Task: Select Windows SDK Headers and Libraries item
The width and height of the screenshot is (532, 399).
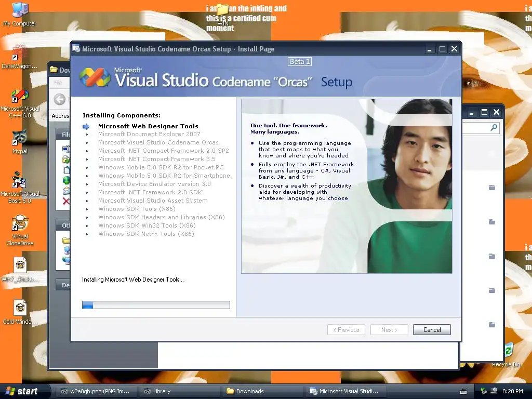Action: click(162, 217)
